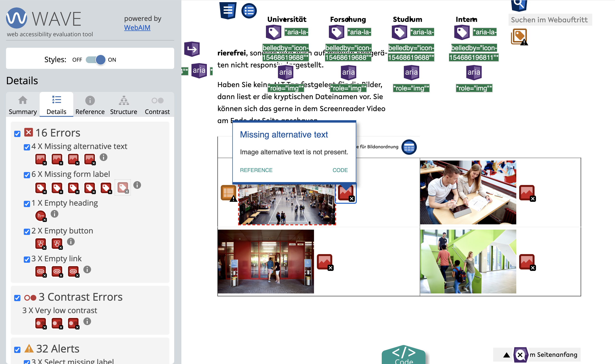Click the layout table icon next to Bildanordnung
This screenshot has width=615, height=364.
(409, 147)
